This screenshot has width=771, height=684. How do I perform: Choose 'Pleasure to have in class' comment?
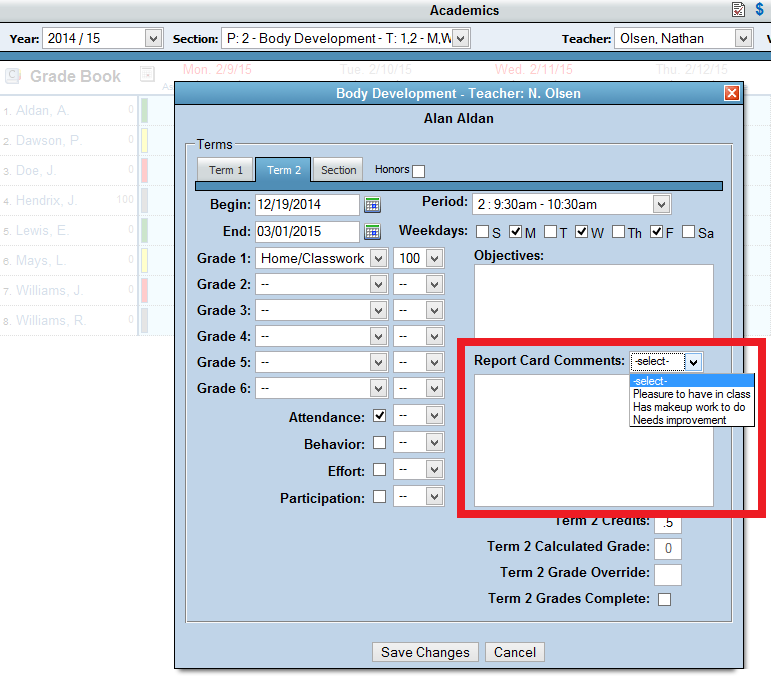tap(692, 394)
